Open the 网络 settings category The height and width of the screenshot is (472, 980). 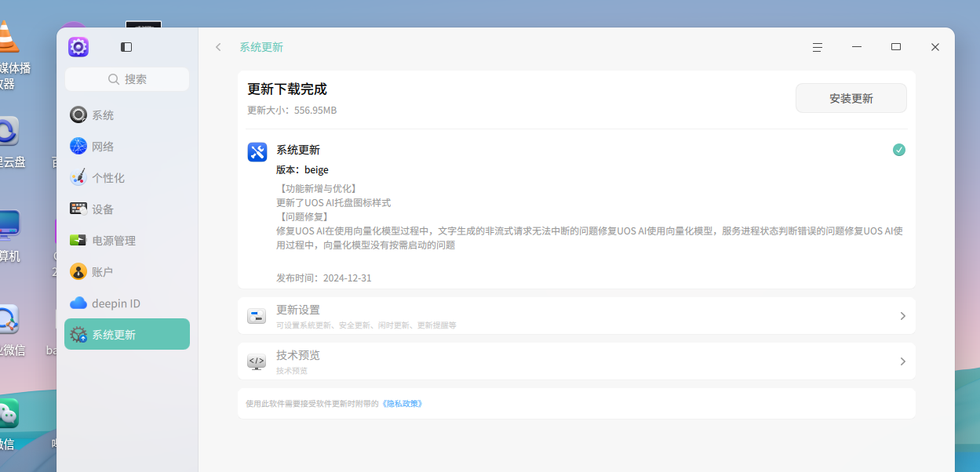pos(127,147)
